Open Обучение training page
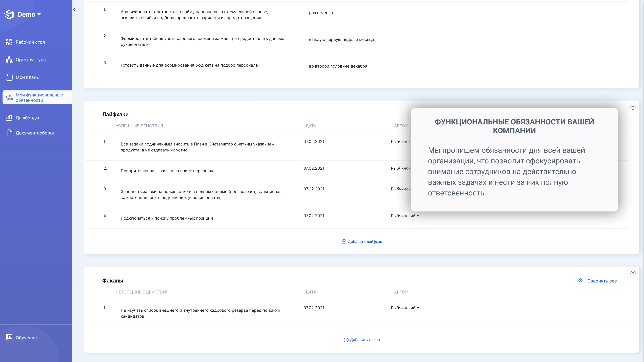The image size is (644, 362). (x=26, y=338)
